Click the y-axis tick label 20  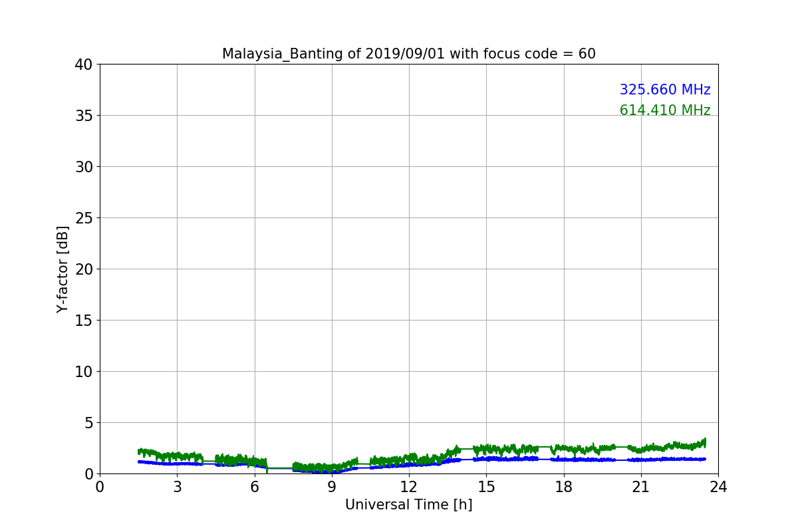[84, 269]
